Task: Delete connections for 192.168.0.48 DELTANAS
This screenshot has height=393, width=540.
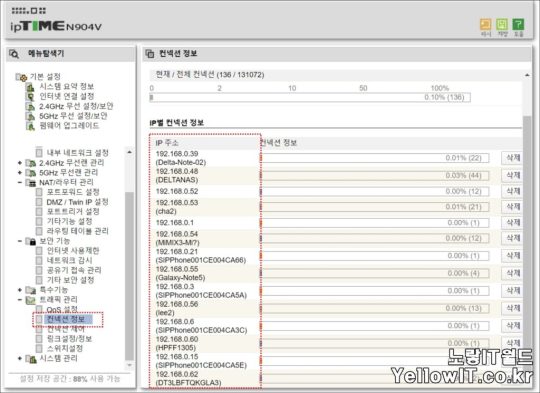Action: click(x=512, y=175)
